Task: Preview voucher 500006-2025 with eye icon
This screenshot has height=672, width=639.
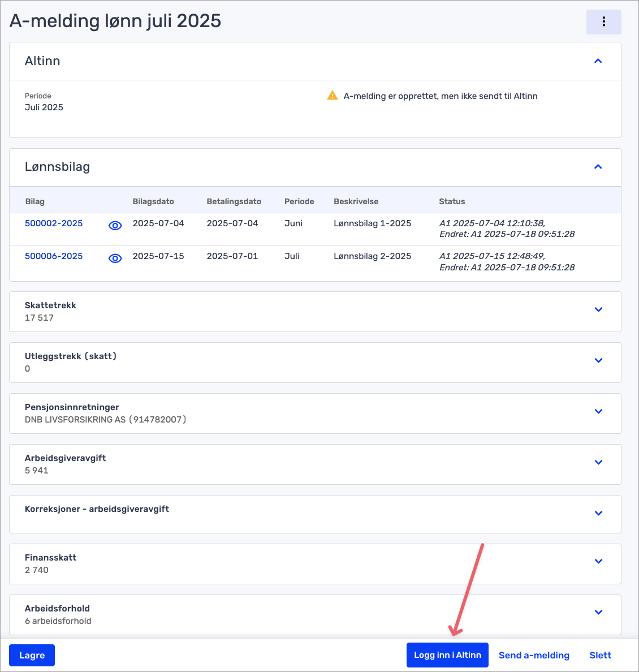Action: (115, 259)
